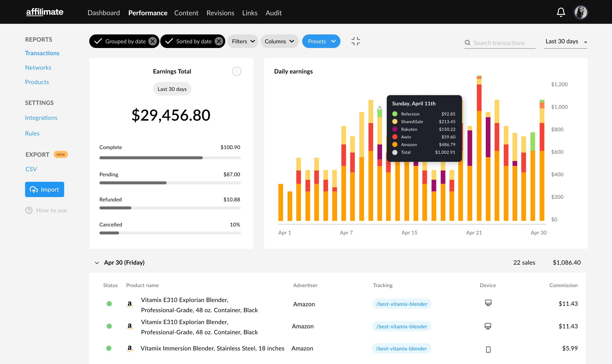The height and width of the screenshot is (364, 612).
Task: Open the Columns dropdown selector
Action: coord(279,41)
